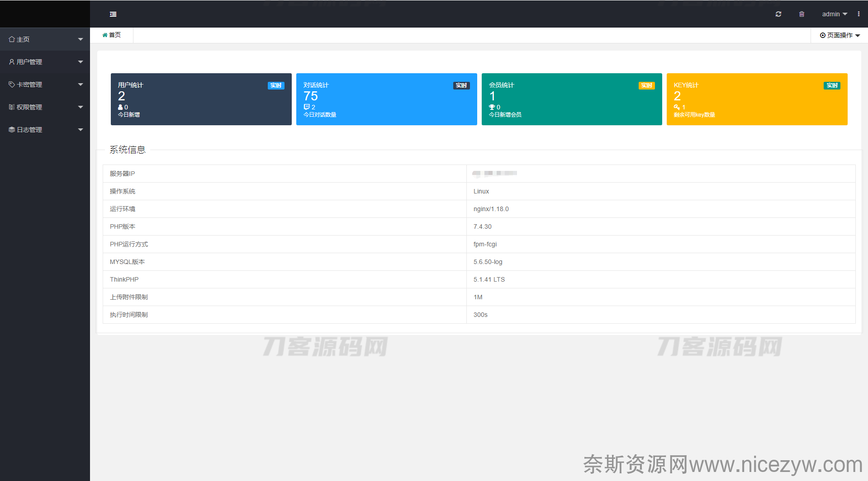Click the trophy icon in 会员统计 card
This screenshot has height=481, width=868.
pos(492,107)
